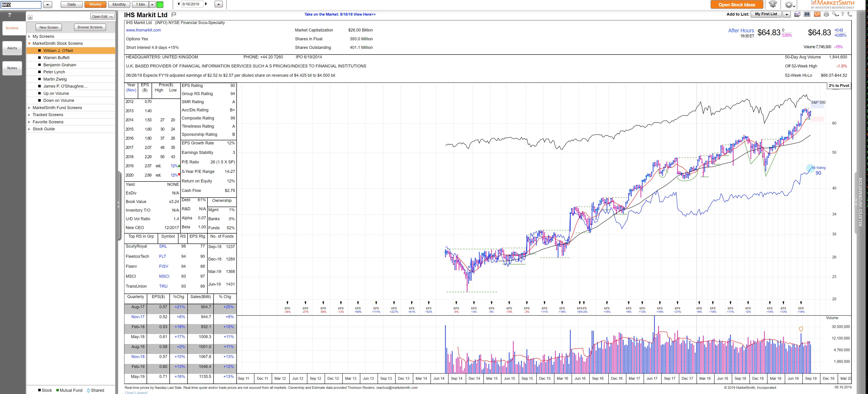This screenshot has width=868, height=394.
Task: Click the question mark above the Screens tab
Action: (10, 15)
